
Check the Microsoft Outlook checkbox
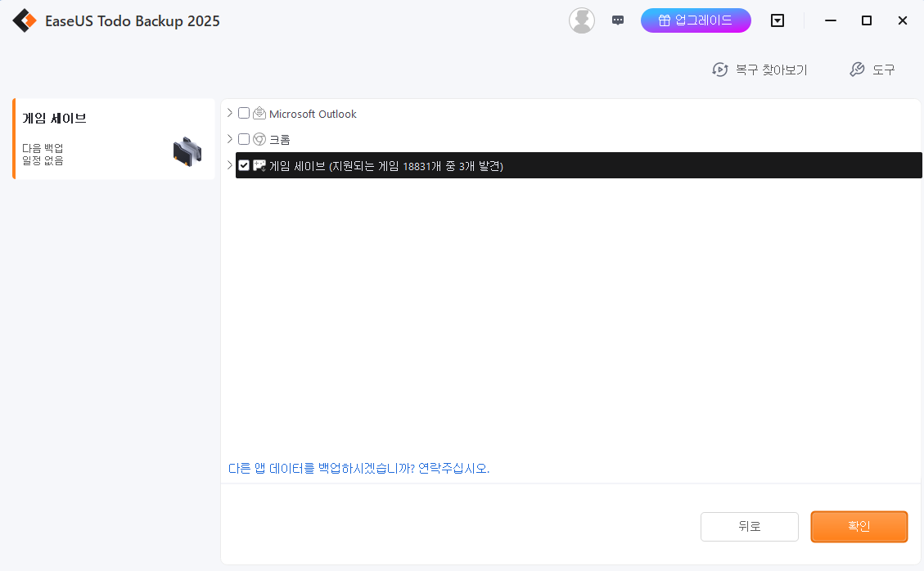click(x=244, y=113)
